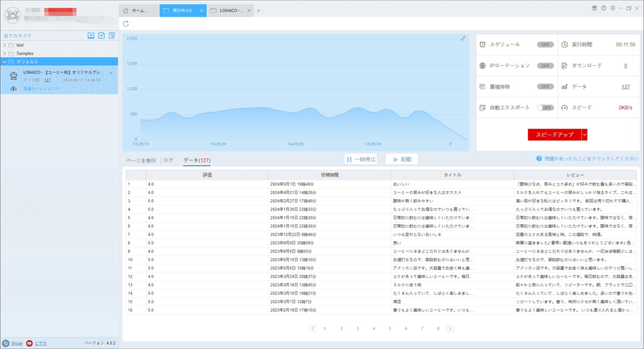644x349 pixels.
Task: Close the LOHACO task entry in the sidebar
Action: click(111, 73)
